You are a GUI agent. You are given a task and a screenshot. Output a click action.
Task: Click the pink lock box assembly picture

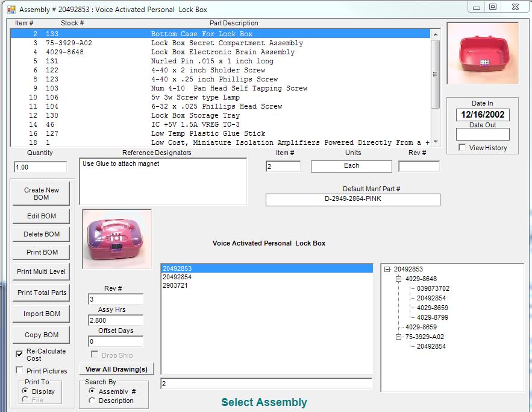pyautogui.click(x=117, y=239)
